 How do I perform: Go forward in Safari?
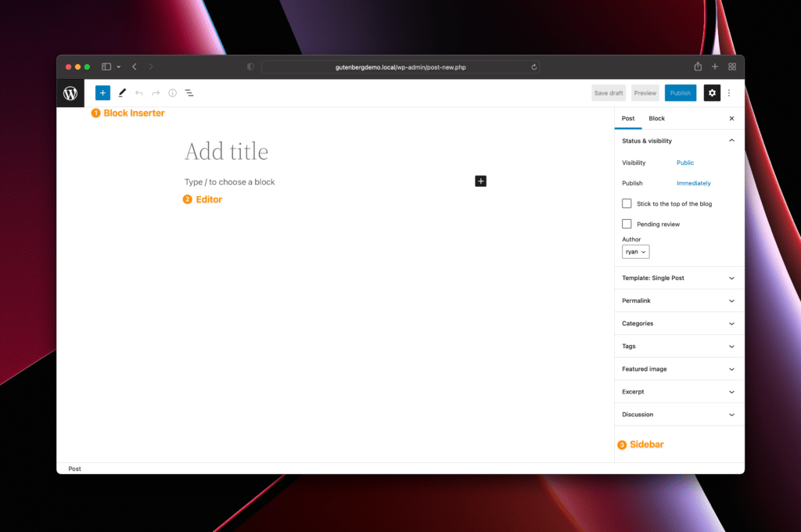[x=151, y=66]
